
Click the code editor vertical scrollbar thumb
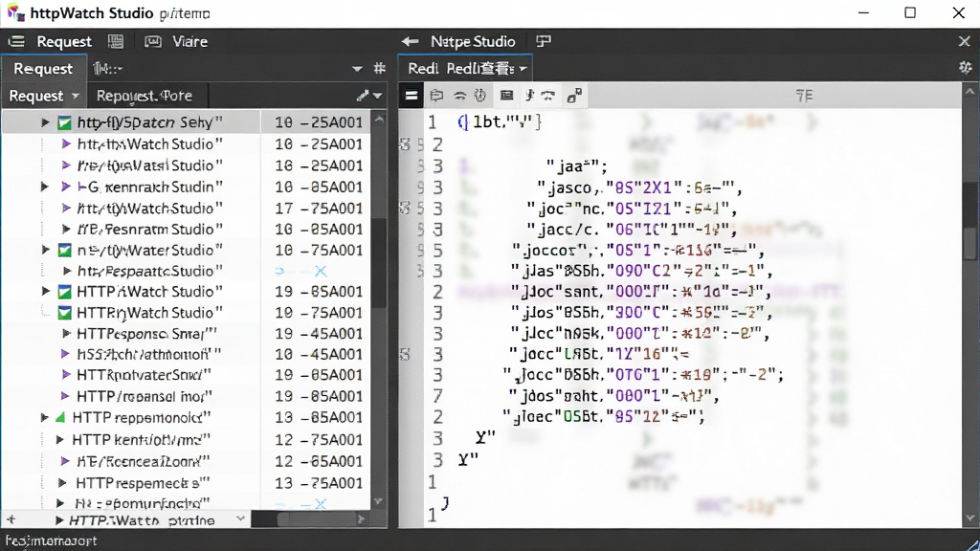pyautogui.click(x=969, y=243)
